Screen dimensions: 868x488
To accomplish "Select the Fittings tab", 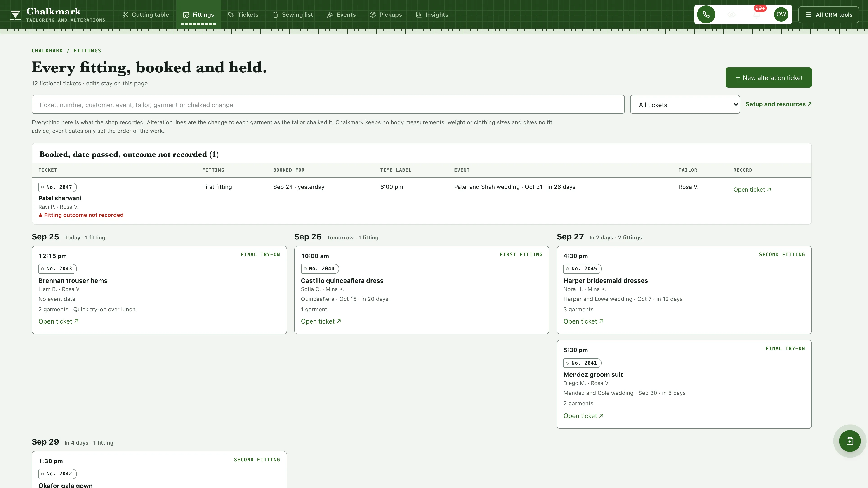I will tap(198, 14).
